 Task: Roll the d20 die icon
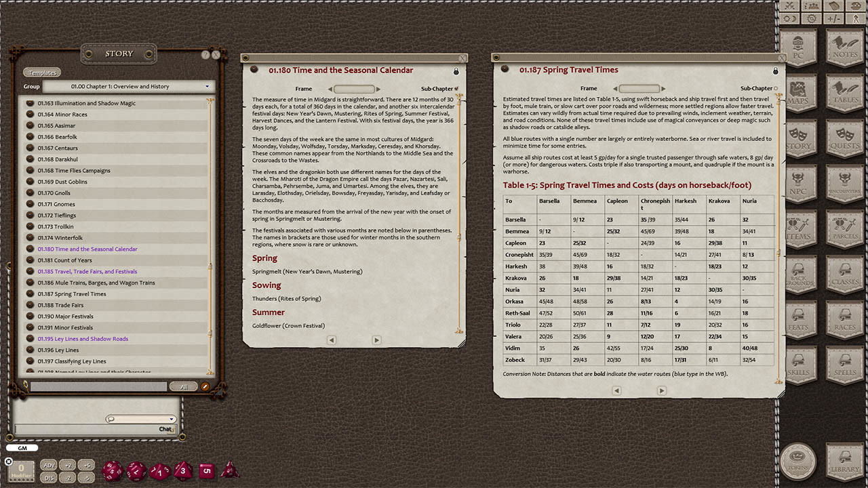(112, 470)
